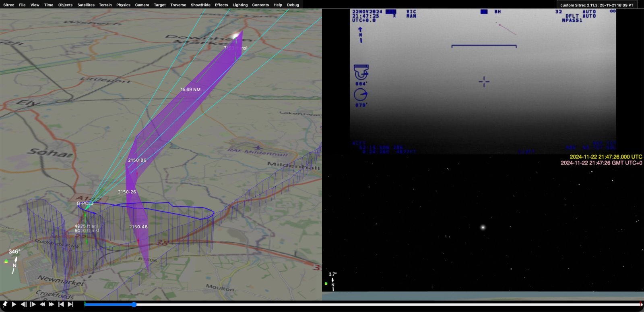Click the fast-forward double-arrow icon

coord(52,304)
